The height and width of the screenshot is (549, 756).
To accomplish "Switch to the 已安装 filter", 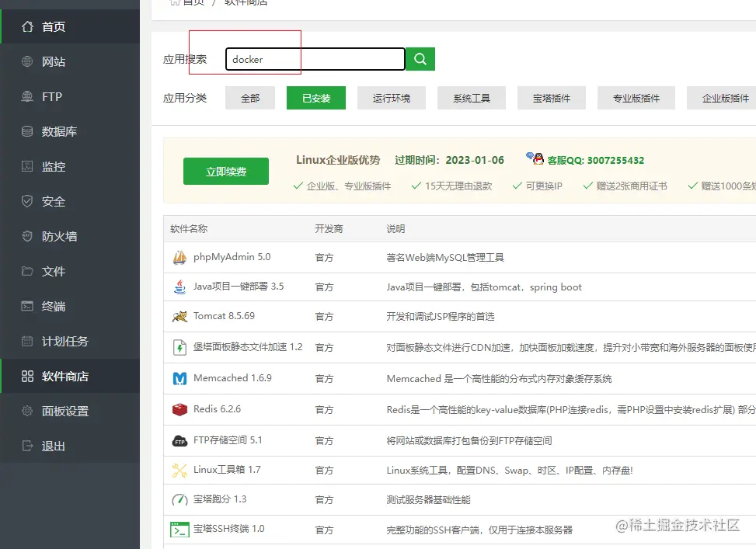I will point(315,98).
